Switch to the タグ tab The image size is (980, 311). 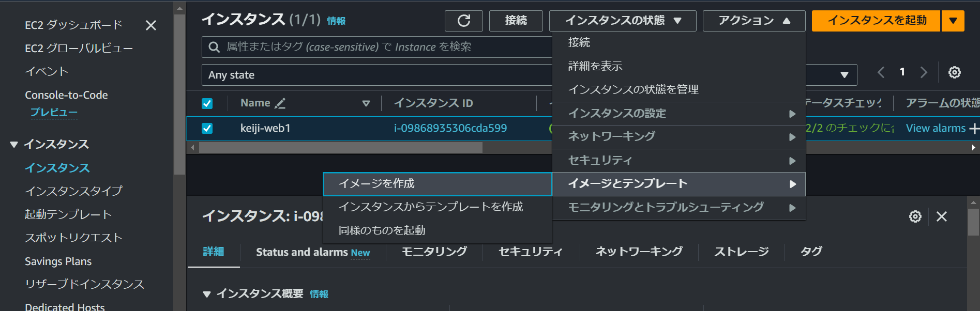coord(811,252)
